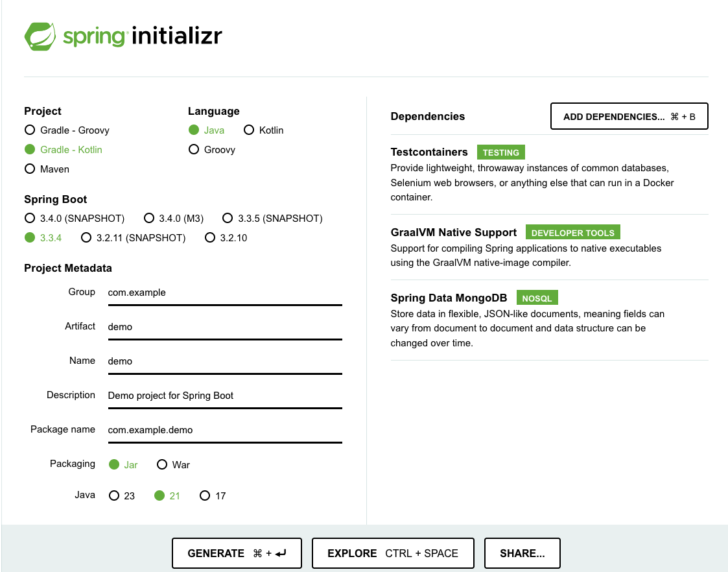Choose Java version 17
728x572 pixels.
[x=205, y=495]
